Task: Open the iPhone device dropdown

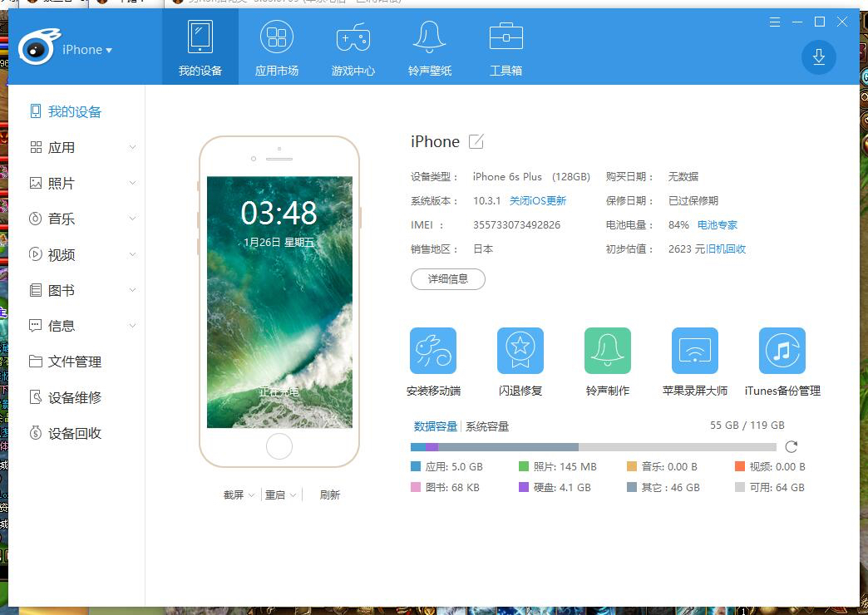Action: coord(87,50)
